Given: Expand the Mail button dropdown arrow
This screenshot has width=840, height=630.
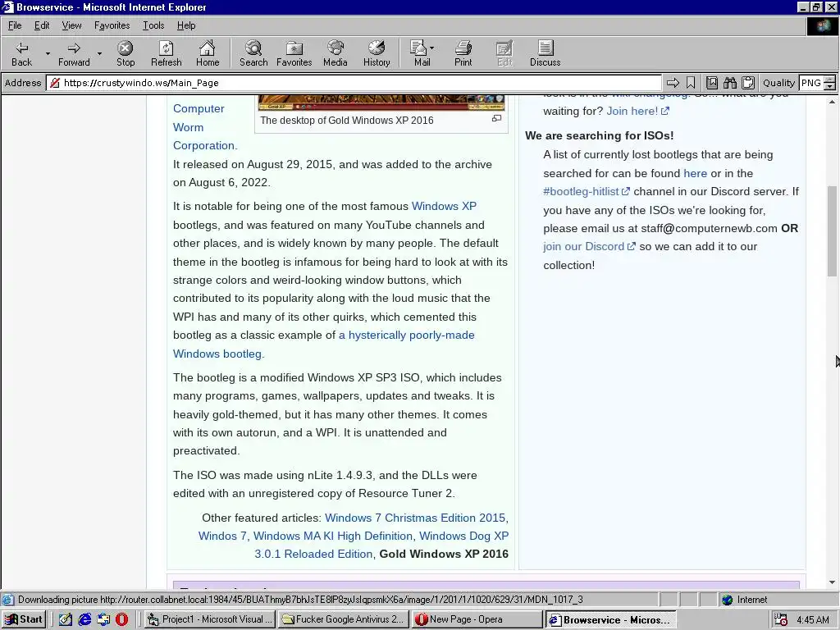Looking at the screenshot, I should 432,48.
